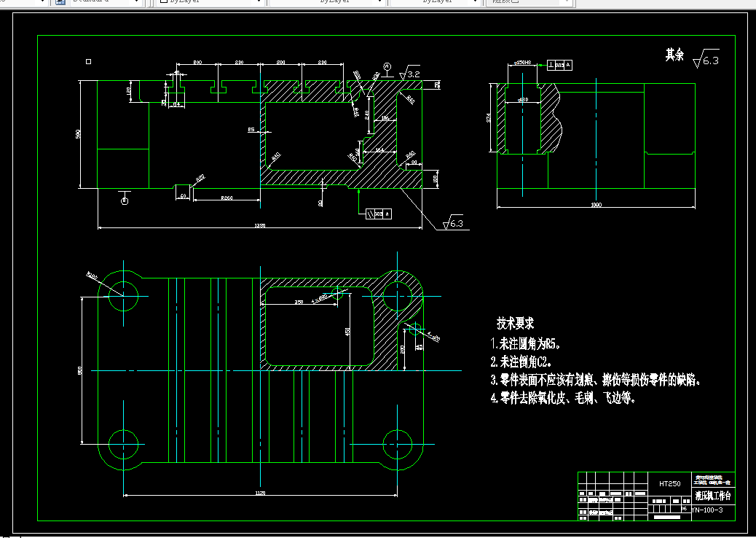Select the 374 height dimension in side view

489,117
